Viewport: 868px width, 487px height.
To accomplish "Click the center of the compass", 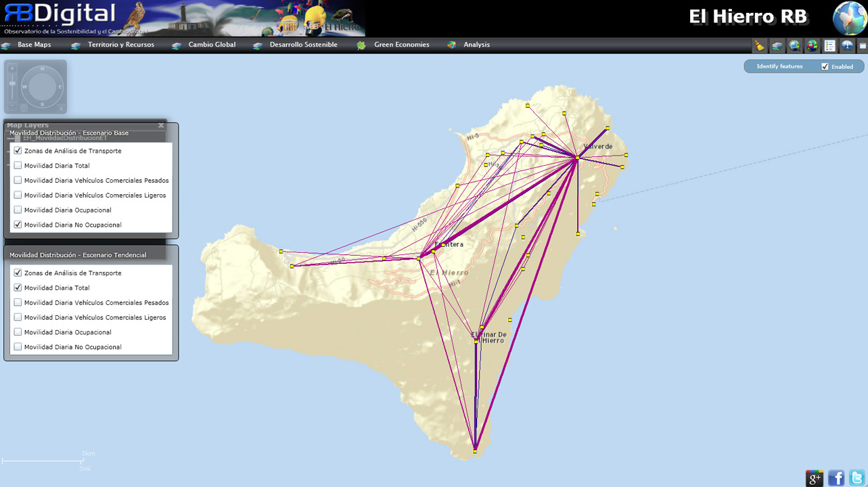I will (x=43, y=87).
